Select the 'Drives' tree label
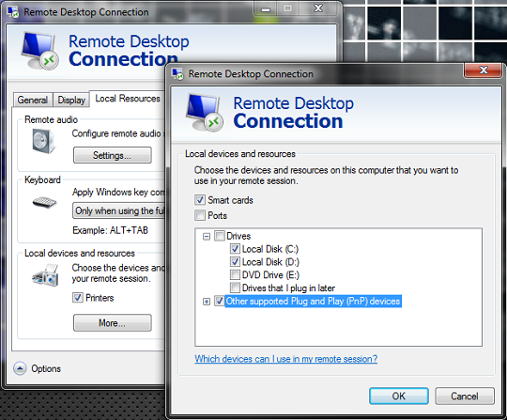This screenshot has width=507, height=420. (238, 236)
